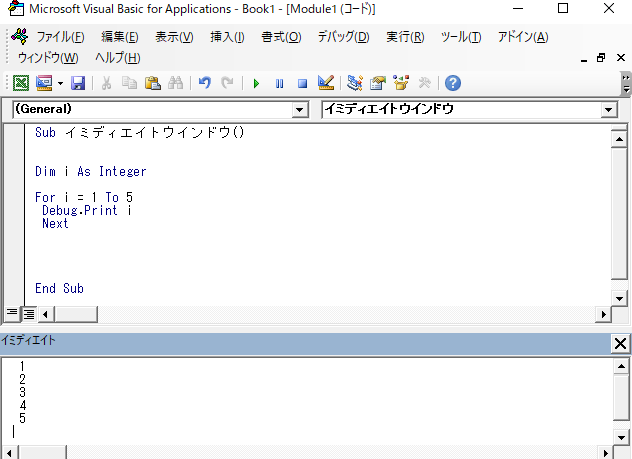Switch to Procedure View button
This screenshot has width=632, height=459.
tap(12, 314)
